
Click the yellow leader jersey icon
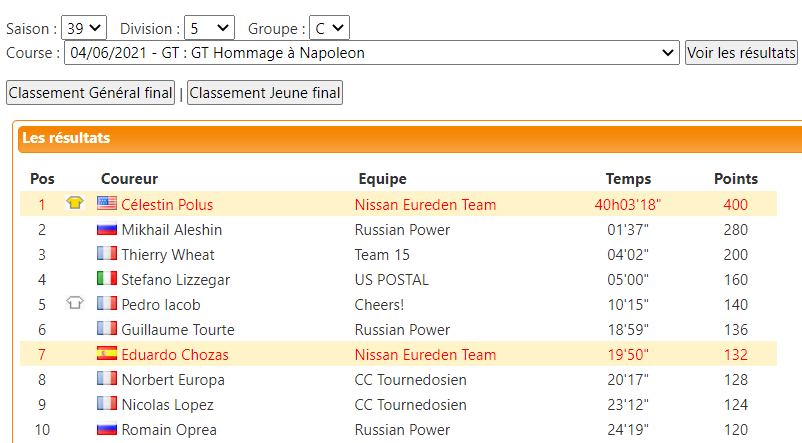(x=75, y=204)
